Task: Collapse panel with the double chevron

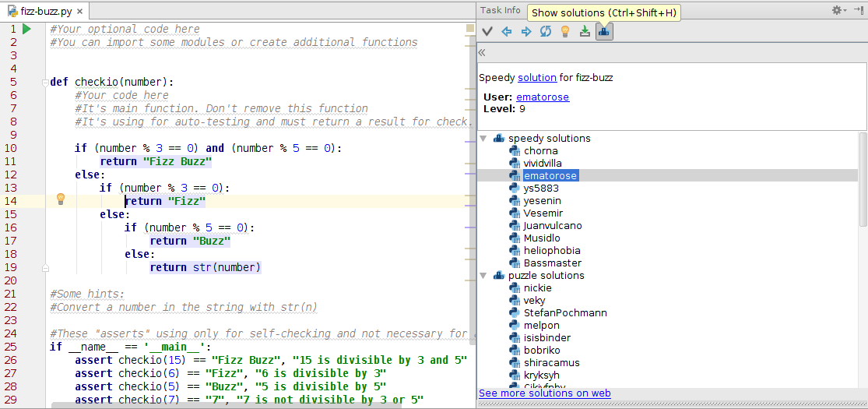Action: tap(482, 53)
